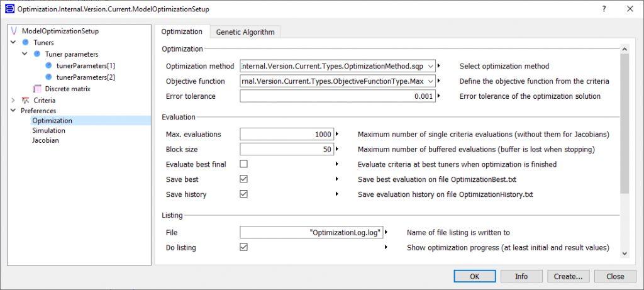
Task: Collapse the Tuners tree node
Action: (x=13, y=42)
